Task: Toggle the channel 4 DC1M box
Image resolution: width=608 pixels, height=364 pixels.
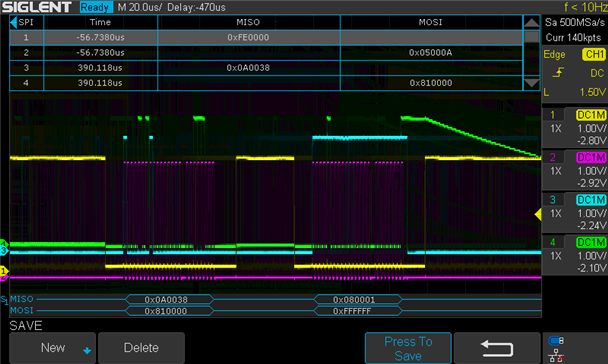Action: pos(591,242)
